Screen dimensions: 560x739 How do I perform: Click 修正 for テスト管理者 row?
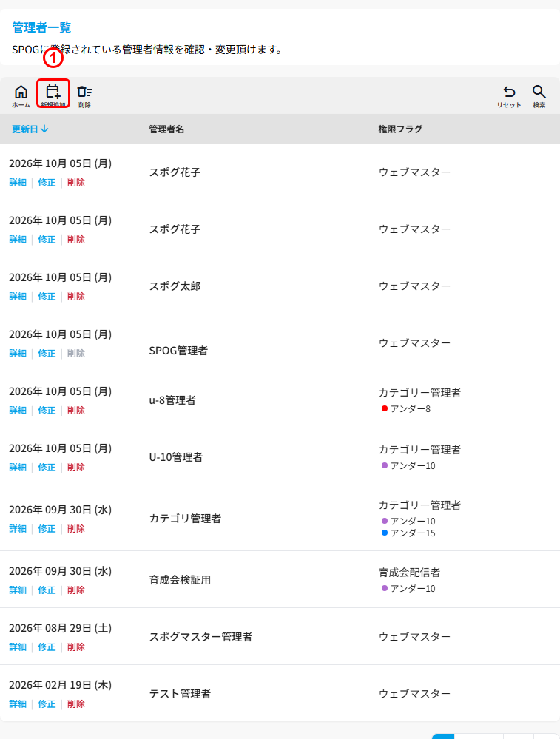pos(47,703)
